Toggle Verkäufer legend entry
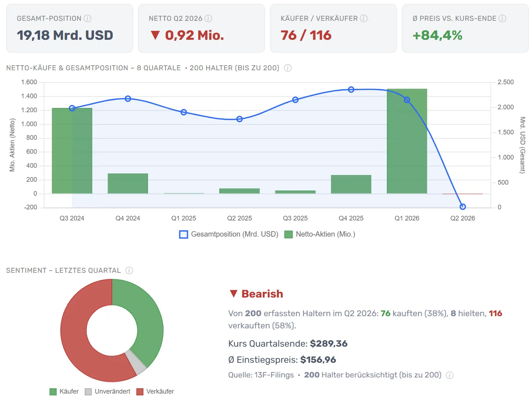532x404 pixels. click(x=155, y=391)
